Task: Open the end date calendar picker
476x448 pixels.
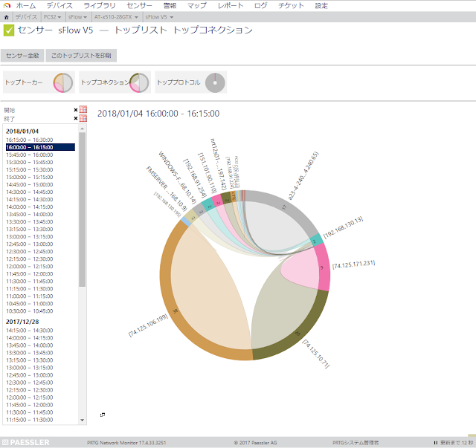Action: click(83, 118)
